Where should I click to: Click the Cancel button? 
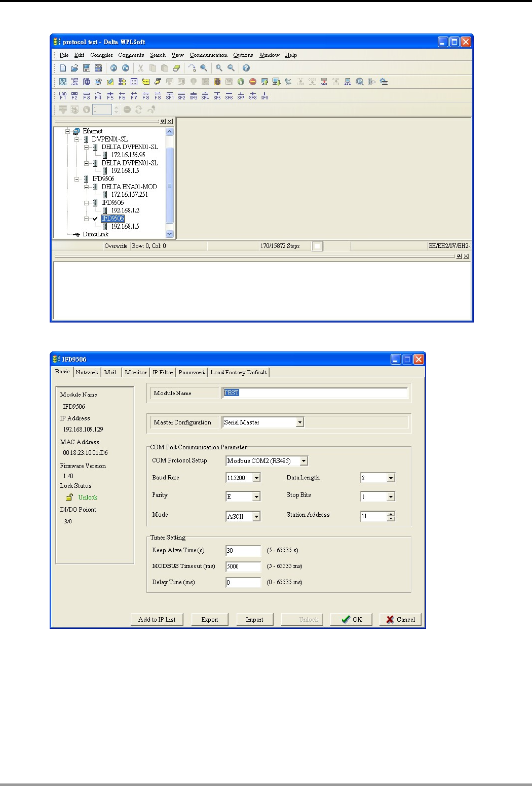click(x=400, y=620)
